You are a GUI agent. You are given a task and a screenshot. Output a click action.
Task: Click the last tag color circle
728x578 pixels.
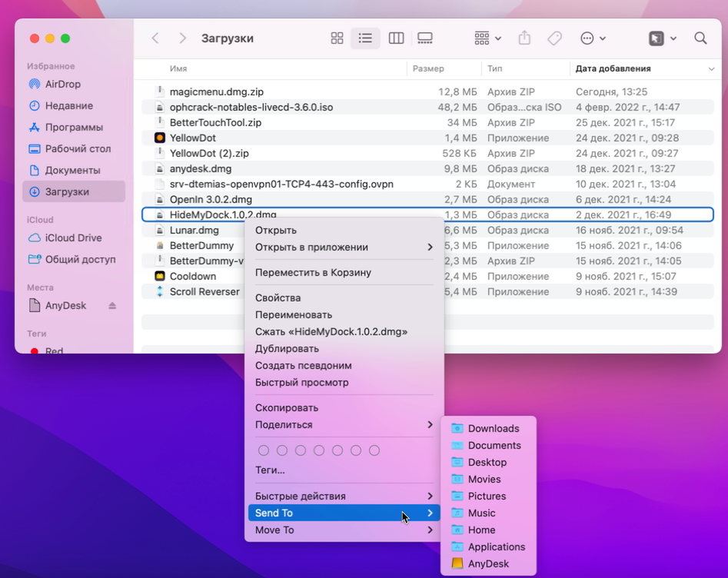tap(374, 450)
